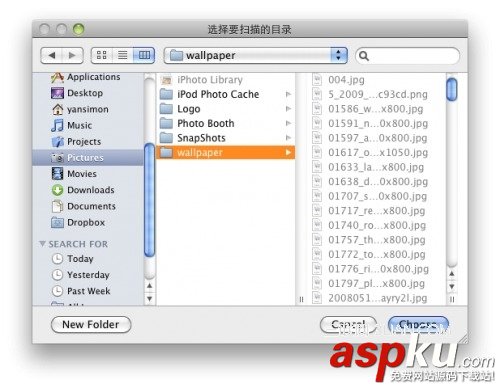This screenshot has width=500, height=388.
Task: Click the search field
Action: [407, 56]
